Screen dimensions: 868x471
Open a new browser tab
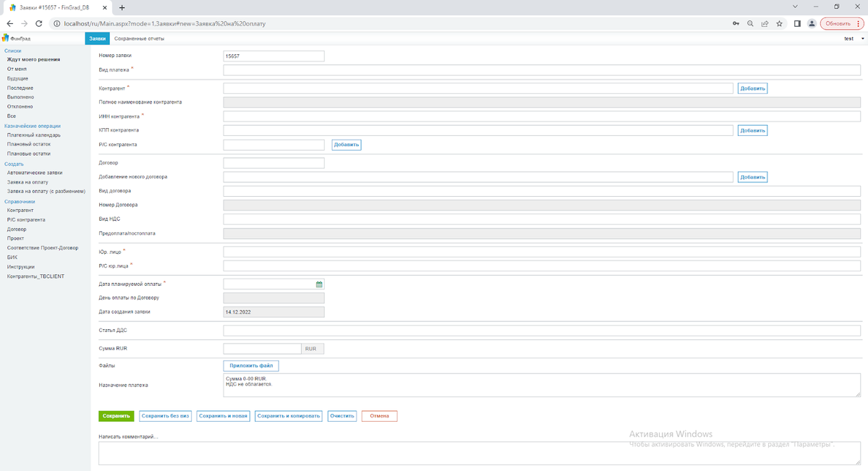[x=122, y=7]
